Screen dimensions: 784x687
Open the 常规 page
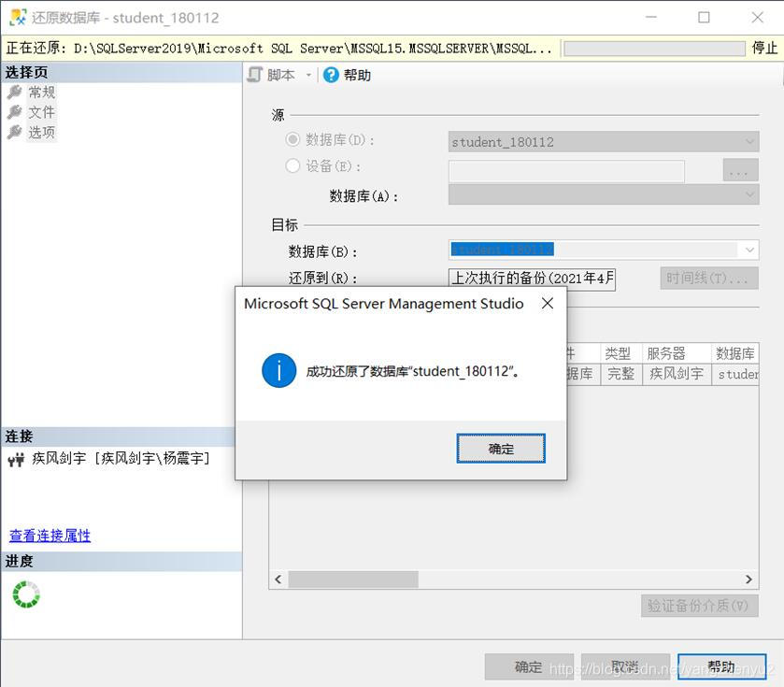[x=41, y=92]
